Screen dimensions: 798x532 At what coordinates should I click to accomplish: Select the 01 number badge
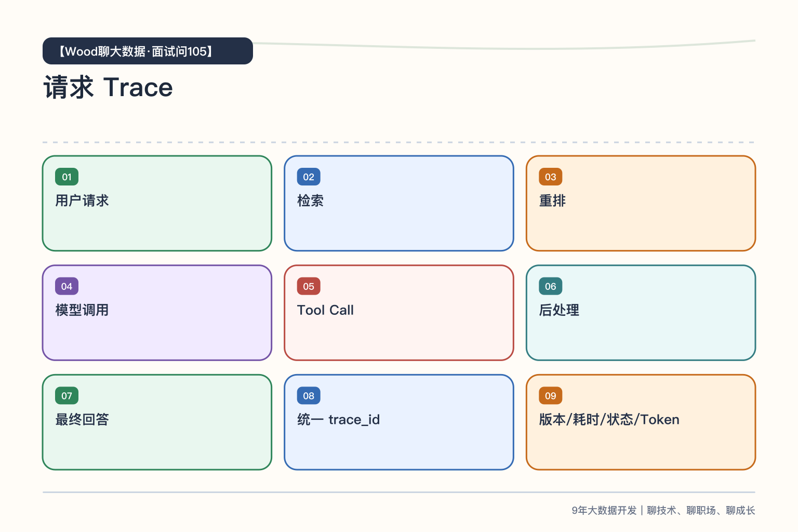(66, 177)
